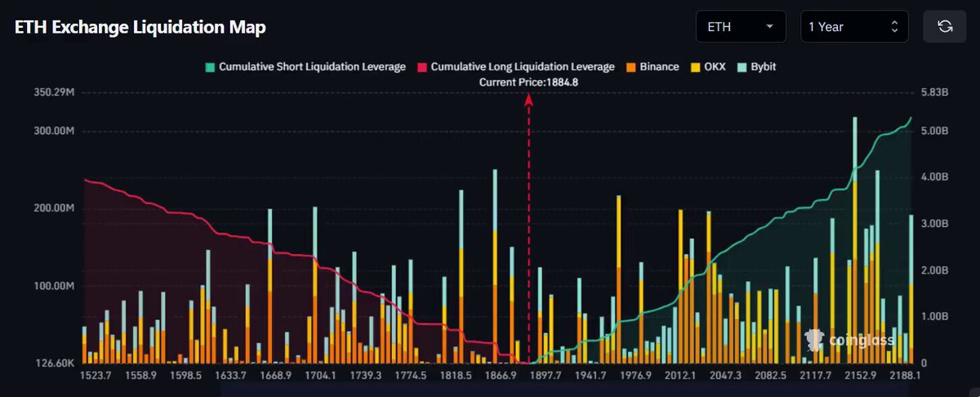Click the coinglass watermark logo

(x=850, y=339)
